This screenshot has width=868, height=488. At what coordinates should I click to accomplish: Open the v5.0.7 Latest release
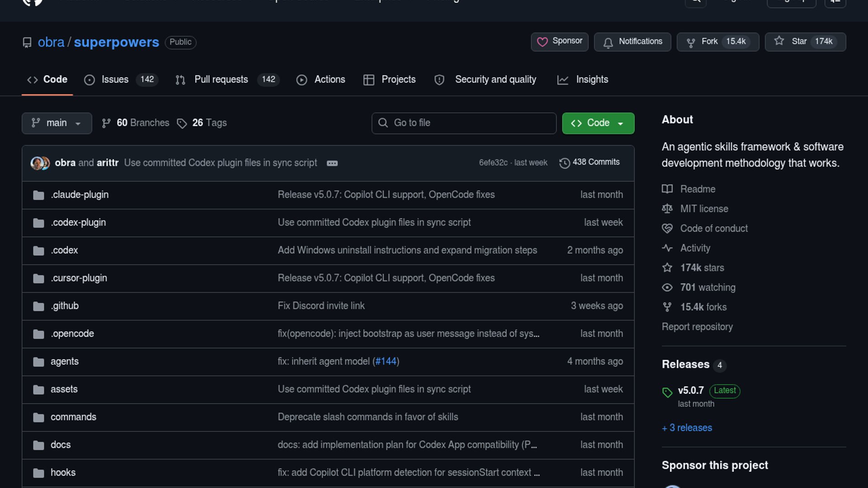pyautogui.click(x=691, y=390)
